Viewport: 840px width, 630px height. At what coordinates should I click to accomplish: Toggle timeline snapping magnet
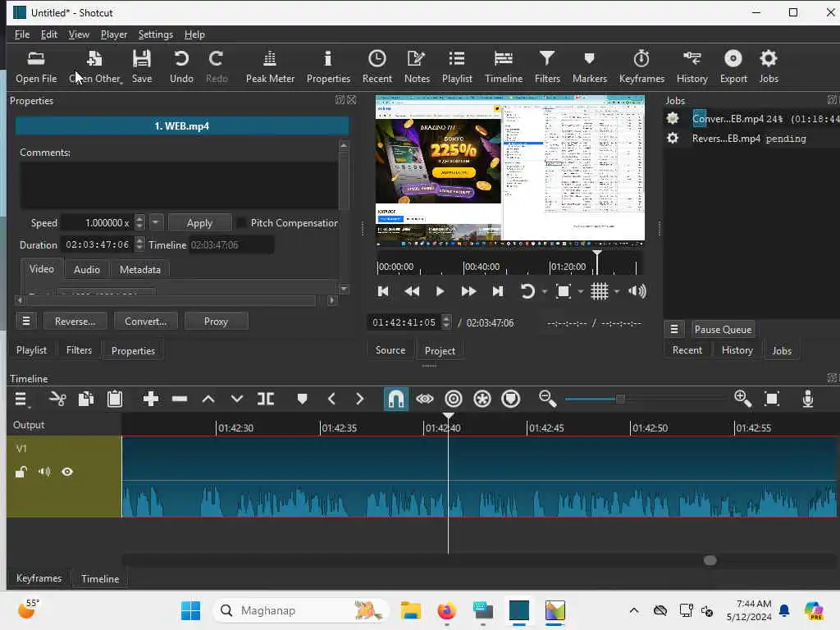click(396, 399)
